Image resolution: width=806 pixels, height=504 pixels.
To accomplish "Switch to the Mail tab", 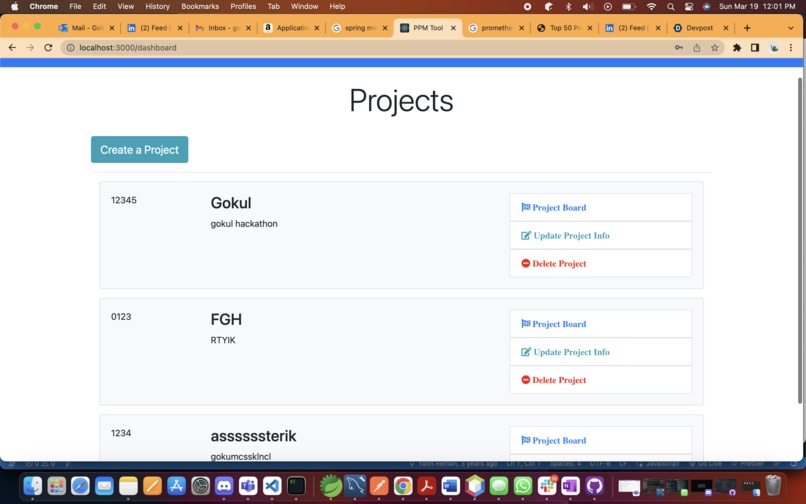I will [x=86, y=28].
